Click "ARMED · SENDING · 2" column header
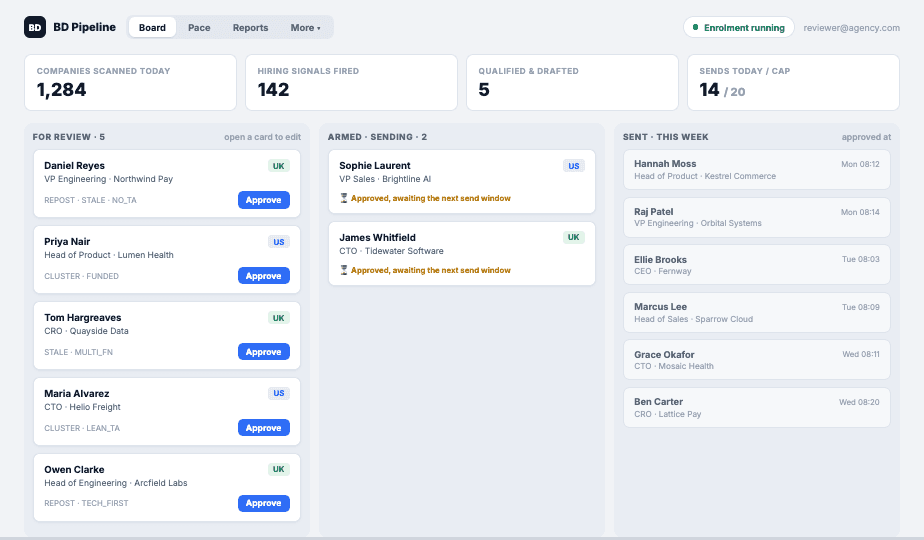 (x=377, y=137)
